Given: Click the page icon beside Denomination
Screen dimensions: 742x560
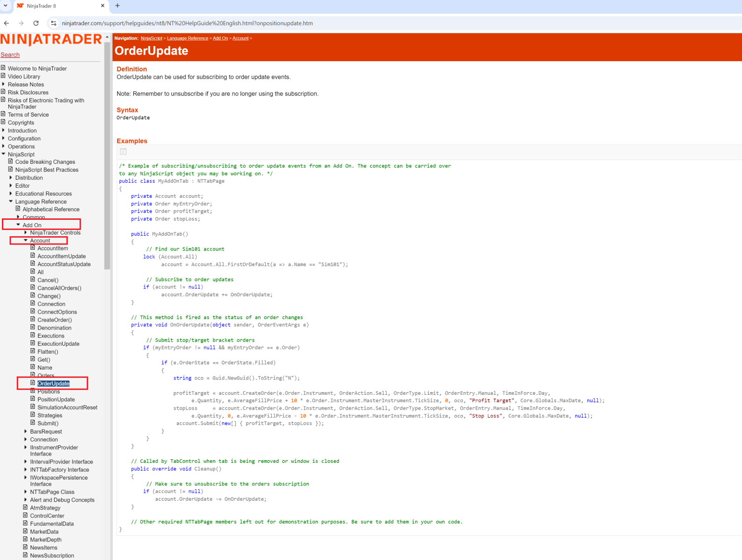Looking at the screenshot, I should (x=33, y=327).
